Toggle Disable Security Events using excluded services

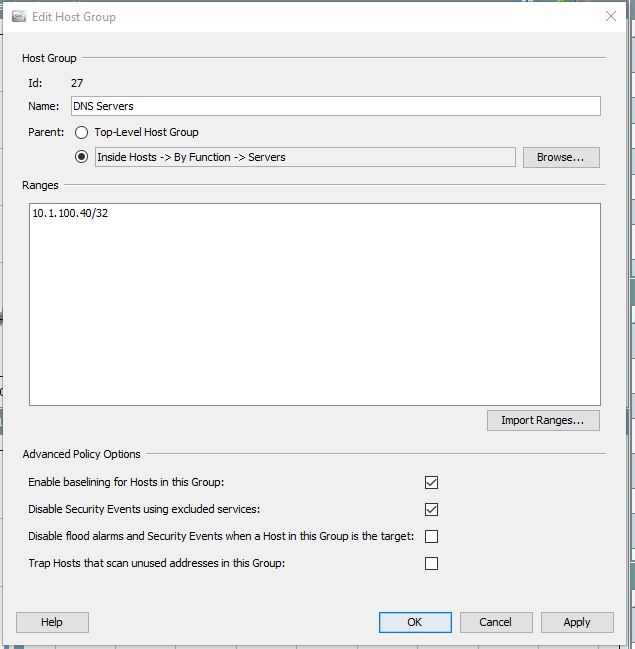[x=431, y=510]
